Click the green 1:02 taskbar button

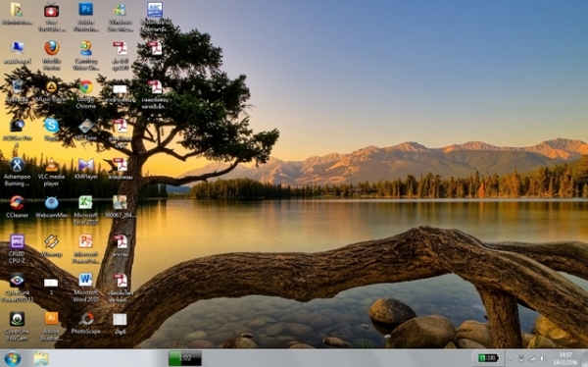(x=185, y=358)
